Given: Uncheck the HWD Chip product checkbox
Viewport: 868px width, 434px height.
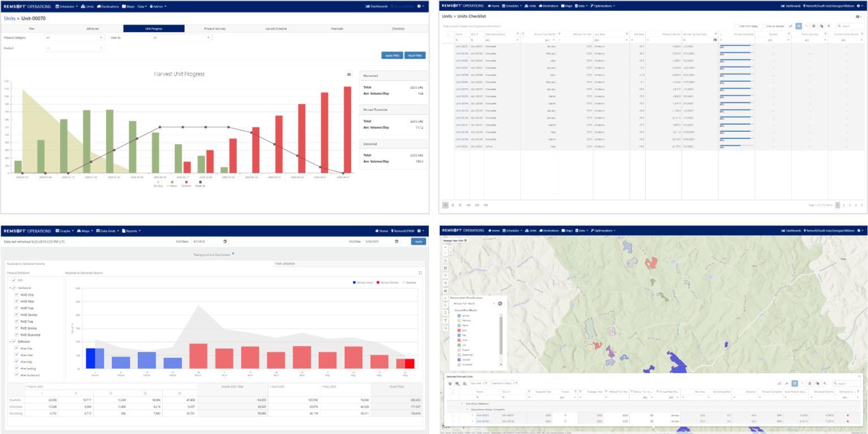Looking at the screenshot, I should pyautogui.click(x=15, y=295).
